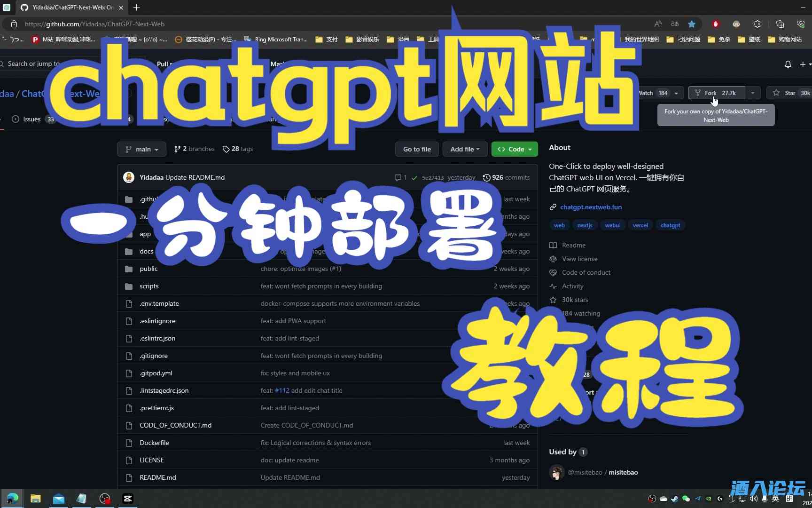Open the dropdown arrow next to Fork
The height and width of the screenshot is (508, 812).
(x=753, y=93)
